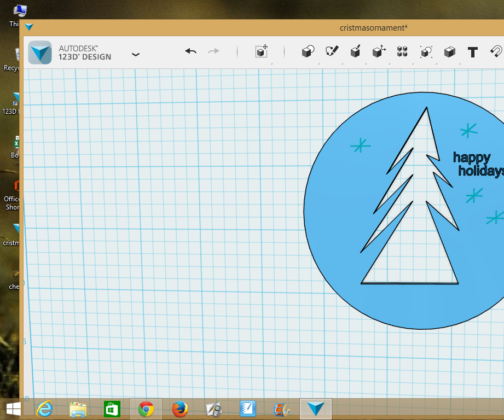Open the Grouping tool menu
This screenshot has width=504, height=420.
[x=426, y=51]
